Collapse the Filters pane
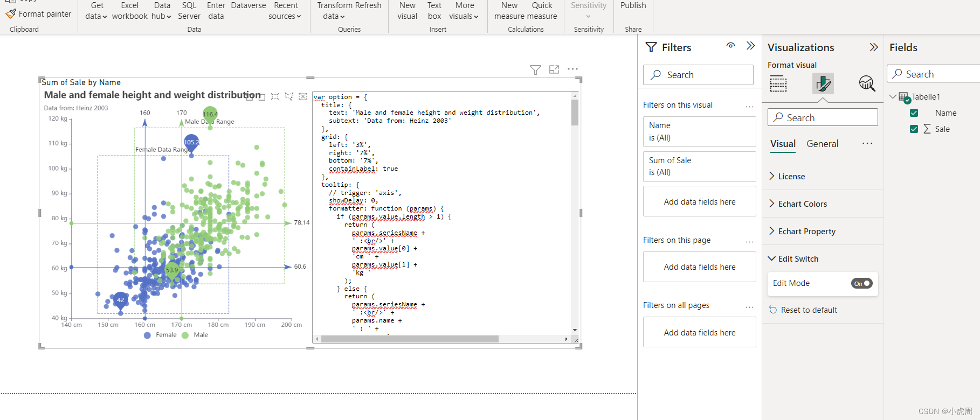This screenshot has height=420, width=980. click(x=751, y=46)
